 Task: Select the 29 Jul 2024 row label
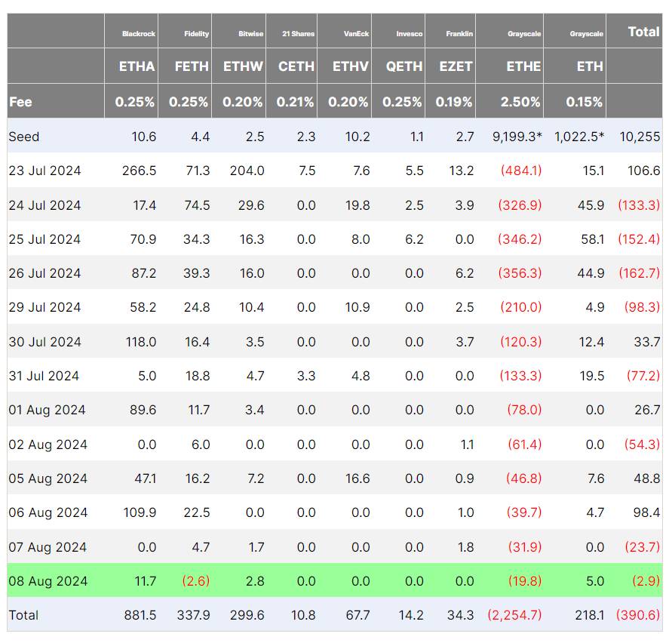click(44, 308)
